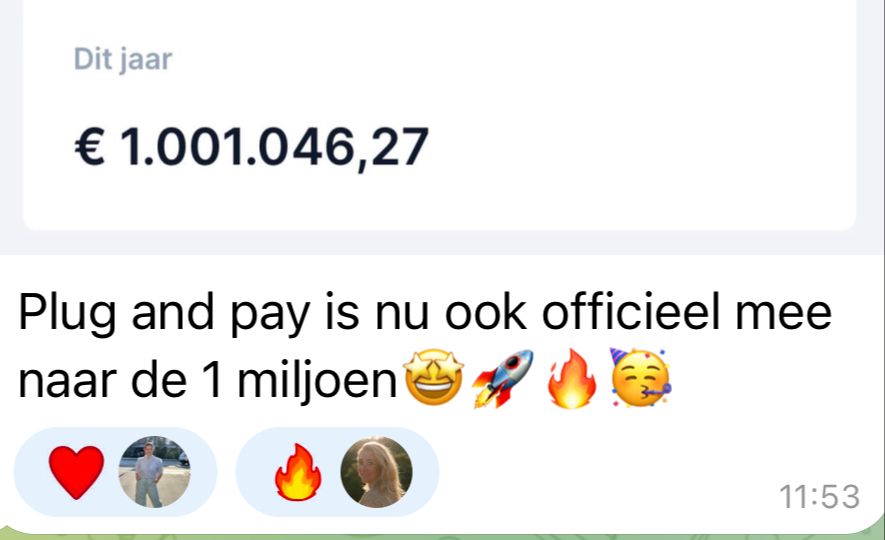Select the amount 1.001.046,27
The image size is (885, 540).
pyautogui.click(x=274, y=148)
